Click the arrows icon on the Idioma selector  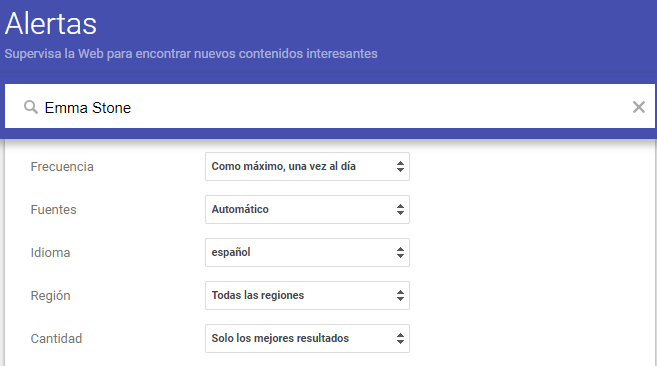pyautogui.click(x=400, y=252)
